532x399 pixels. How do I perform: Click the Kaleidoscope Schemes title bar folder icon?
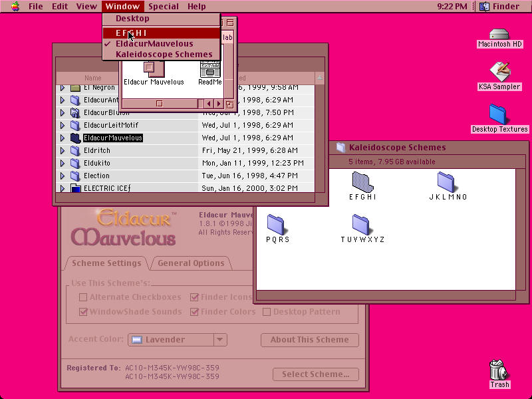click(340, 147)
